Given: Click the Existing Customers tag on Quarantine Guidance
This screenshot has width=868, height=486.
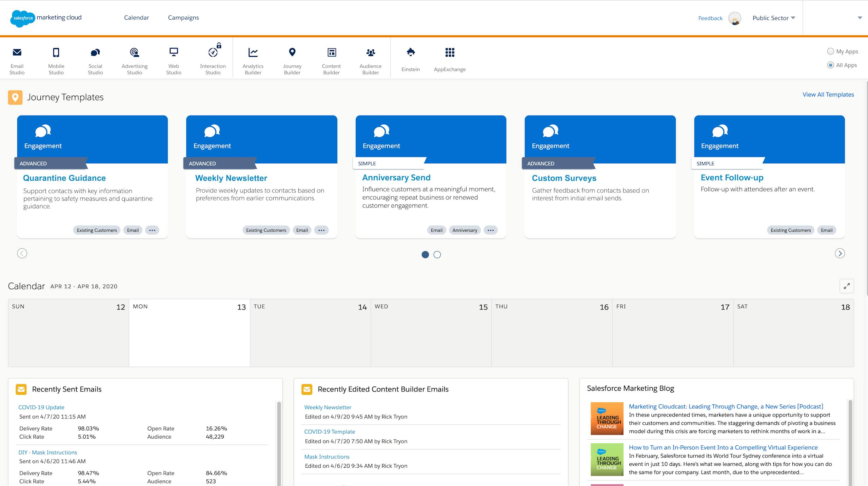Looking at the screenshot, I should click(97, 230).
